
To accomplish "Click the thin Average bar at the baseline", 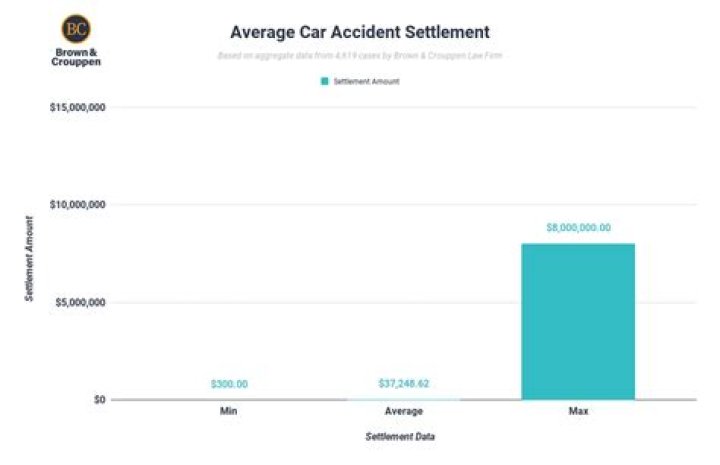I will (x=404, y=398).
